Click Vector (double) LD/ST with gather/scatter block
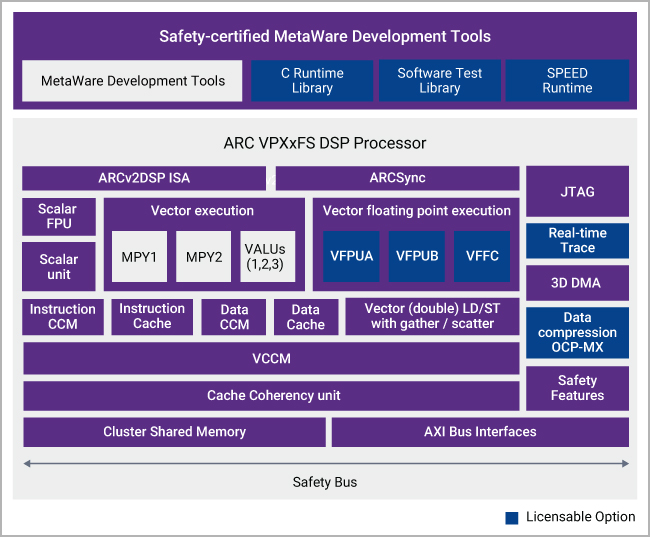This screenshot has width=650, height=537. 432,316
